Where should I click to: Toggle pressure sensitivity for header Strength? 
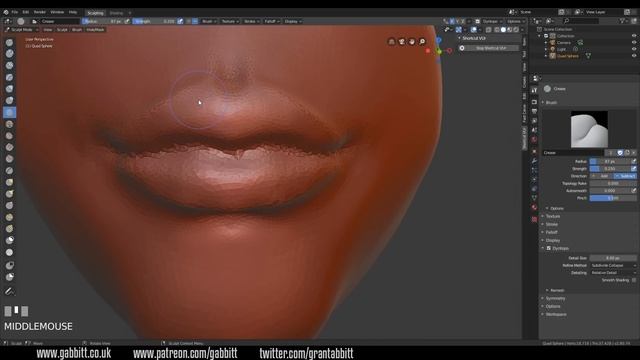(x=180, y=21)
